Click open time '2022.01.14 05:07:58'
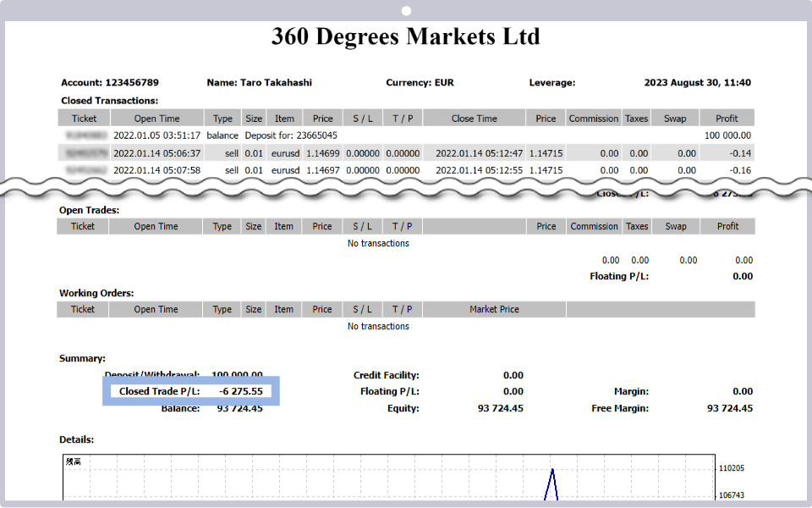Viewport: 812px width, 508px height. tap(157, 170)
